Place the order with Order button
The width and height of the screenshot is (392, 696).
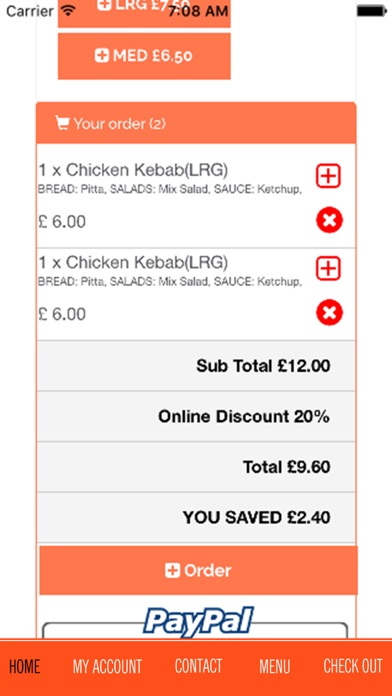198,570
